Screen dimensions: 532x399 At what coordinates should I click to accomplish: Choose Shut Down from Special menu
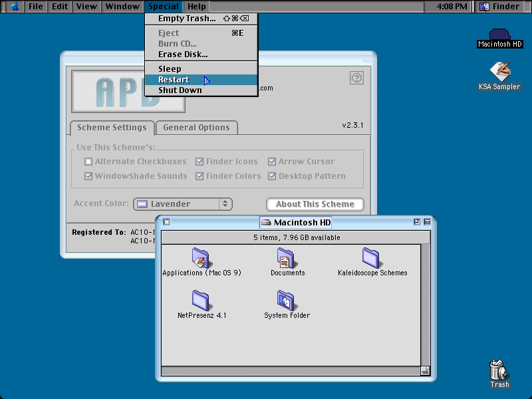pyautogui.click(x=201, y=90)
